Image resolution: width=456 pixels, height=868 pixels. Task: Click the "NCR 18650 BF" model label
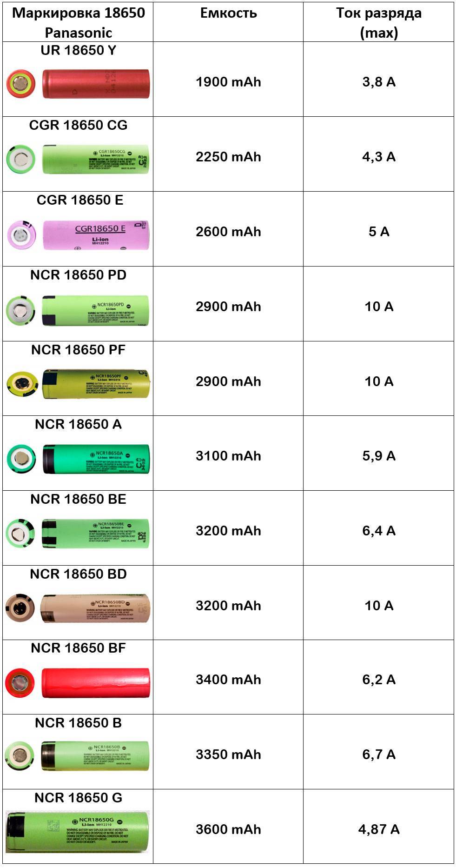78,648
